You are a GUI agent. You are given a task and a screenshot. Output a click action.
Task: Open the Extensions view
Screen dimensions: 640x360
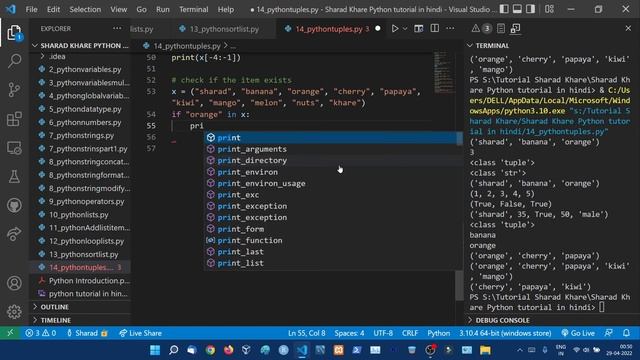click(x=14, y=119)
